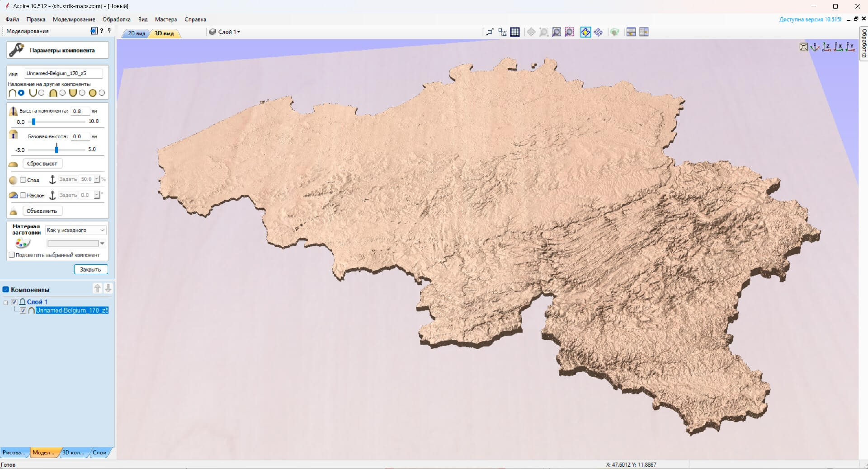Open the Моделирование menu
868x469 pixels.
(x=74, y=19)
